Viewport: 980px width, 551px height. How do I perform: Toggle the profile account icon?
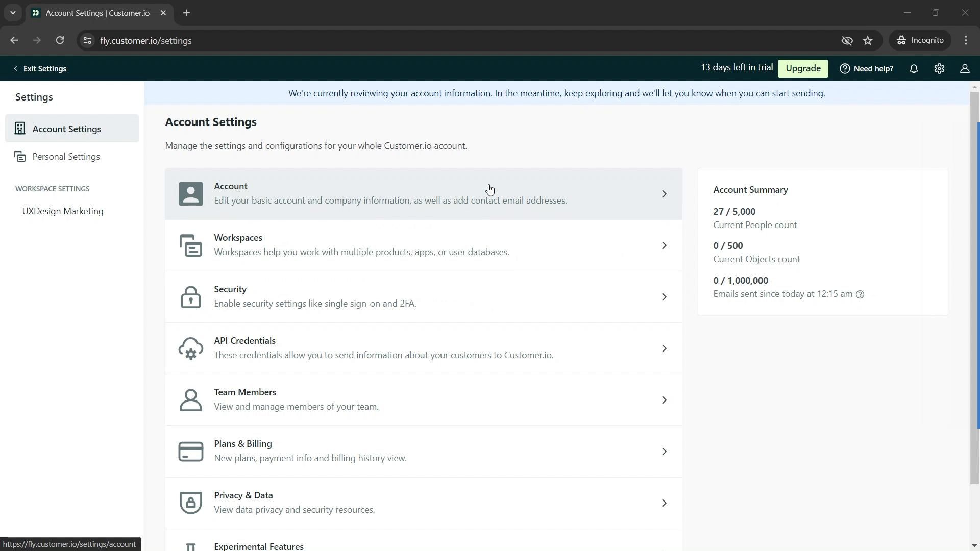pos(965,68)
